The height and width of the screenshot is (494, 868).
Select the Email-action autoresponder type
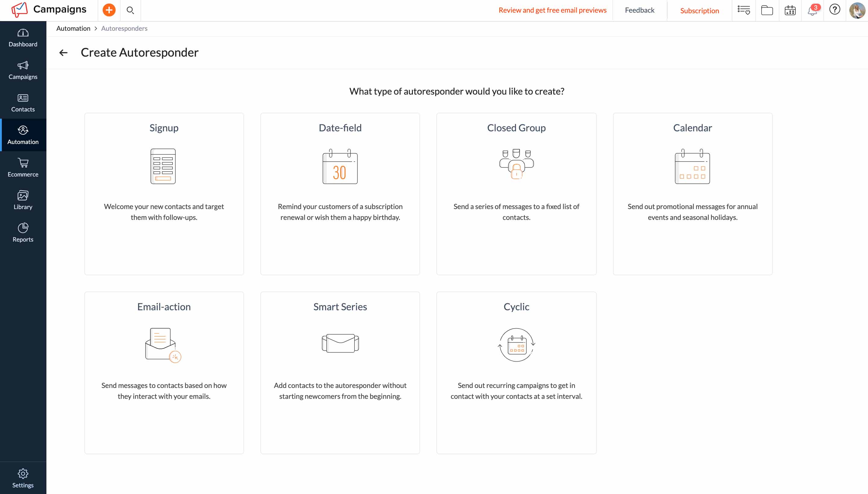pos(164,372)
